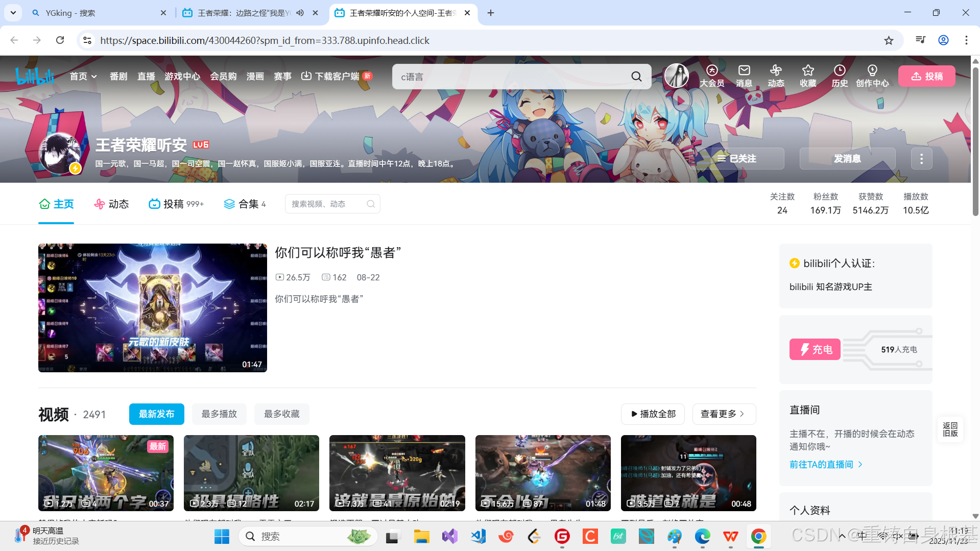Open 动态 icon in top header

[776, 76]
